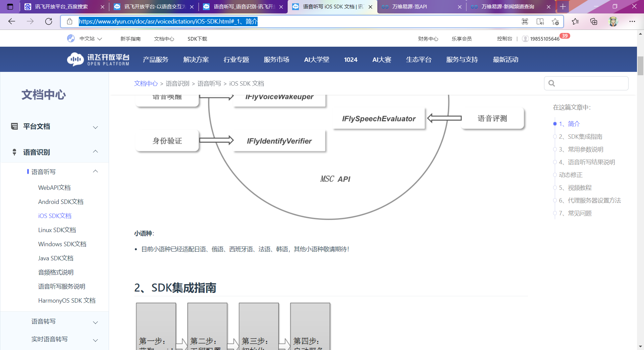
Task: Click the browser profile avatar
Action: tap(613, 21)
